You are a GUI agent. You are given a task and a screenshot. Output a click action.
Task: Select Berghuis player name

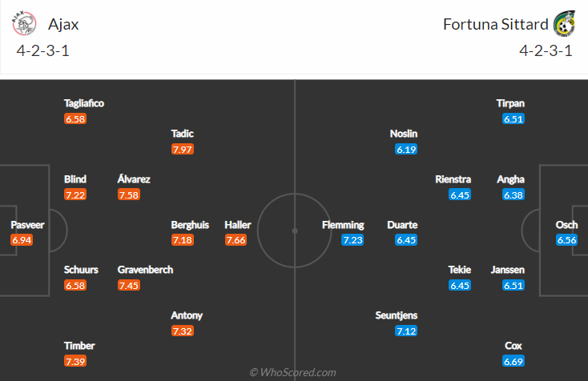tap(190, 225)
